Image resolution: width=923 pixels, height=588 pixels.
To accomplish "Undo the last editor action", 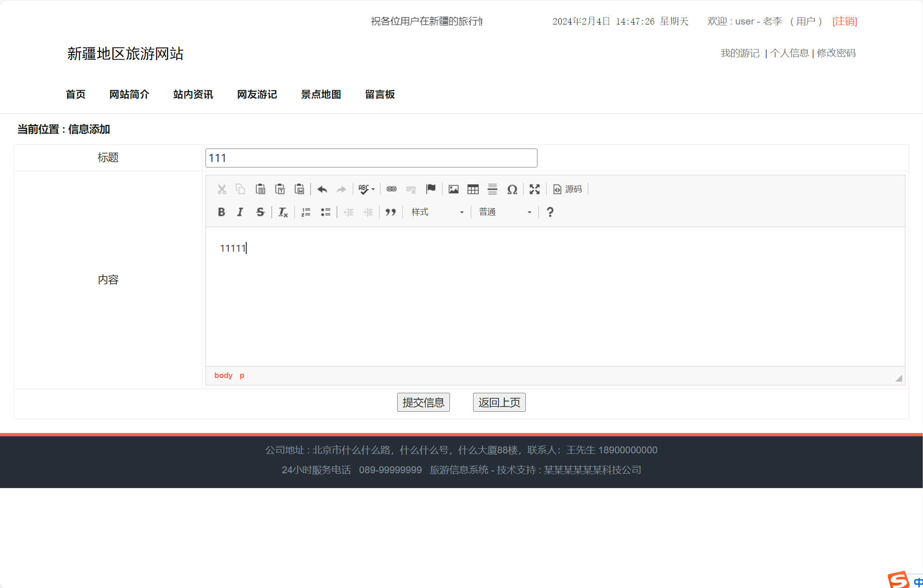I will point(322,189).
